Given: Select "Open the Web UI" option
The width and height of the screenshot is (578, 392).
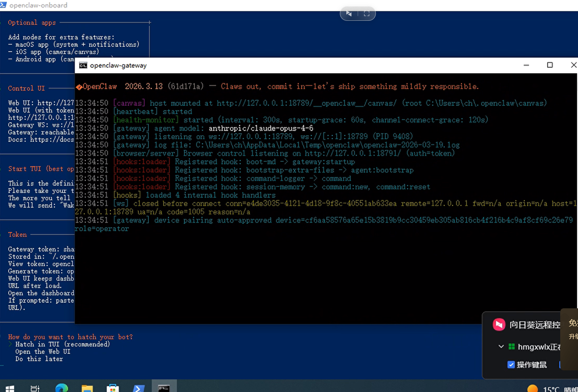Looking at the screenshot, I should click(x=43, y=352).
